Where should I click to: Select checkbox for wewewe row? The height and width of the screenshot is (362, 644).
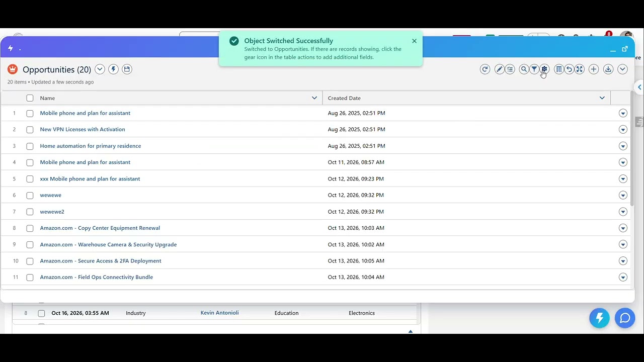pyautogui.click(x=30, y=196)
